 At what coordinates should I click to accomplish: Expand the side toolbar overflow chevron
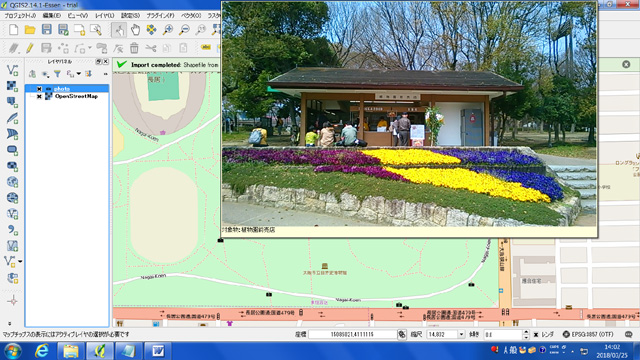coord(10,324)
